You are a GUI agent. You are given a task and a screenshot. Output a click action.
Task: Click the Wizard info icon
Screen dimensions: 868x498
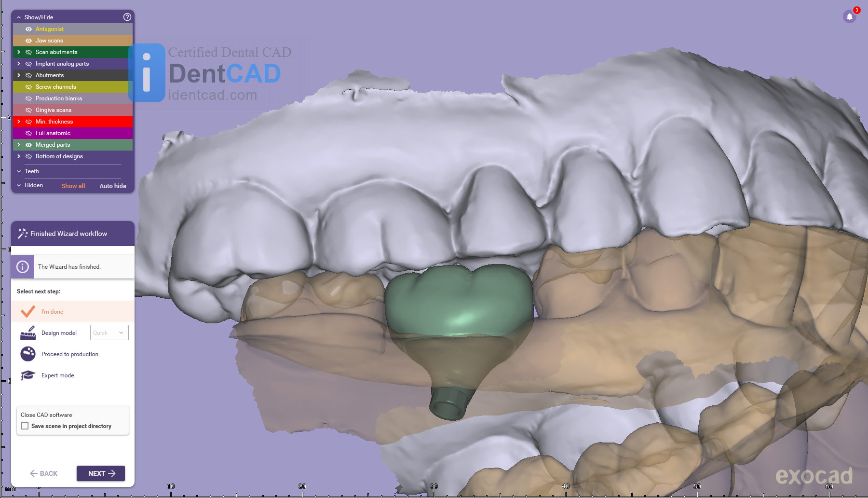[23, 267]
